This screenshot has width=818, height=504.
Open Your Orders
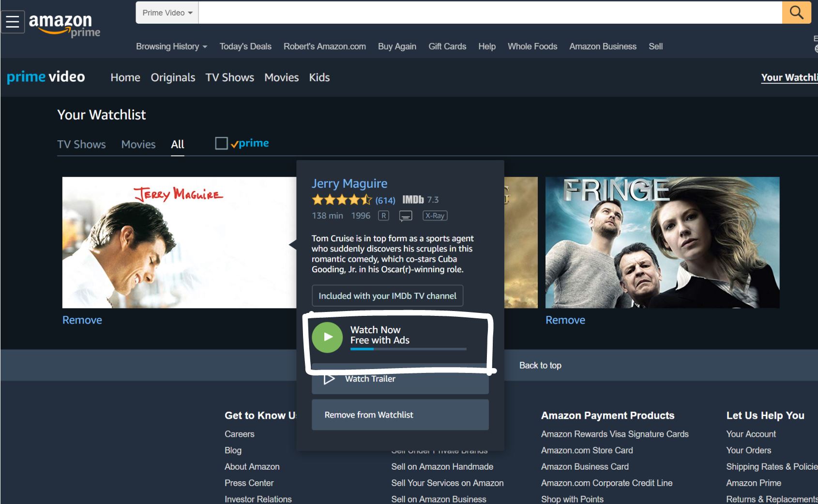749,450
